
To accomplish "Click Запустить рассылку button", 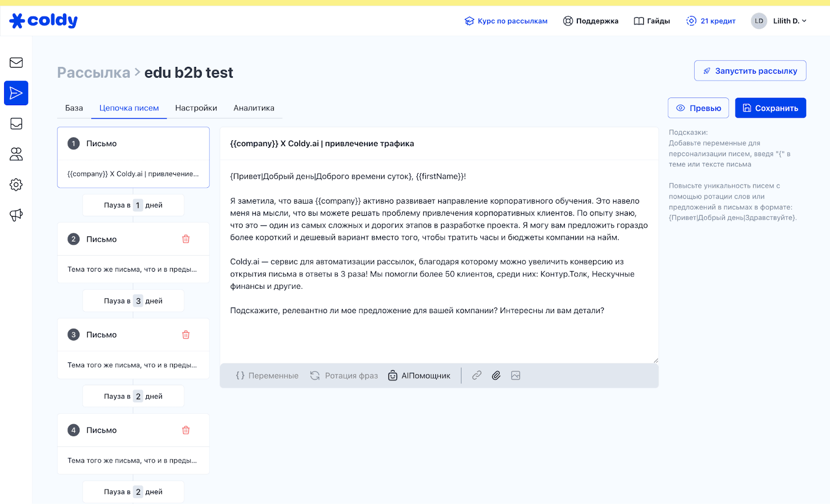I will pos(750,71).
